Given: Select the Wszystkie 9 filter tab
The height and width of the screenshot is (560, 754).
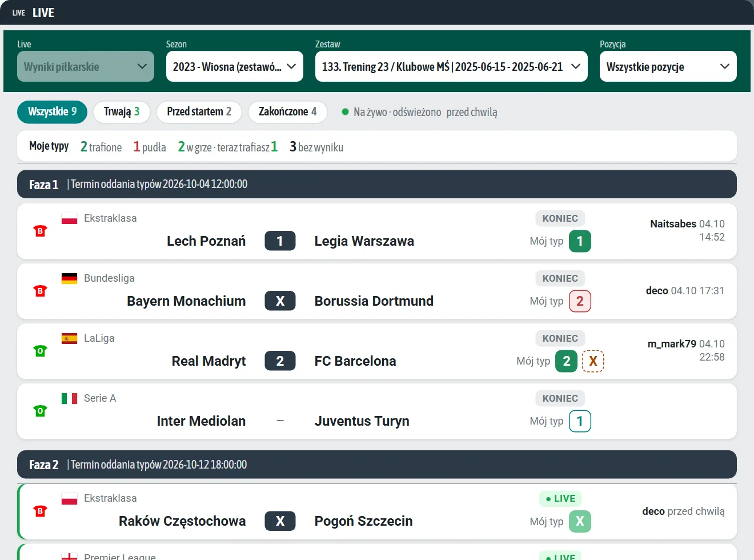Looking at the screenshot, I should coord(52,112).
